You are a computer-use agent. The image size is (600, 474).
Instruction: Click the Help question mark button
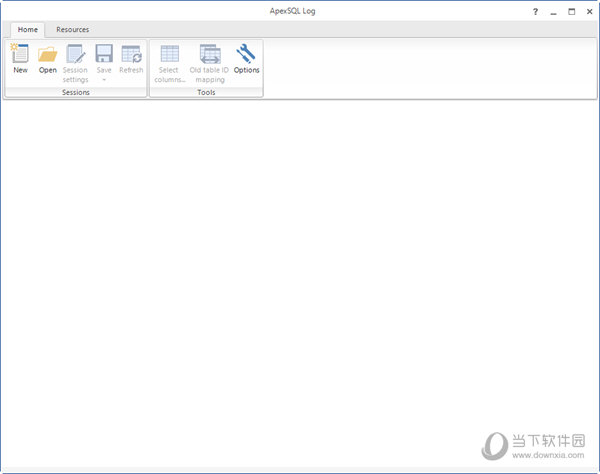click(535, 12)
